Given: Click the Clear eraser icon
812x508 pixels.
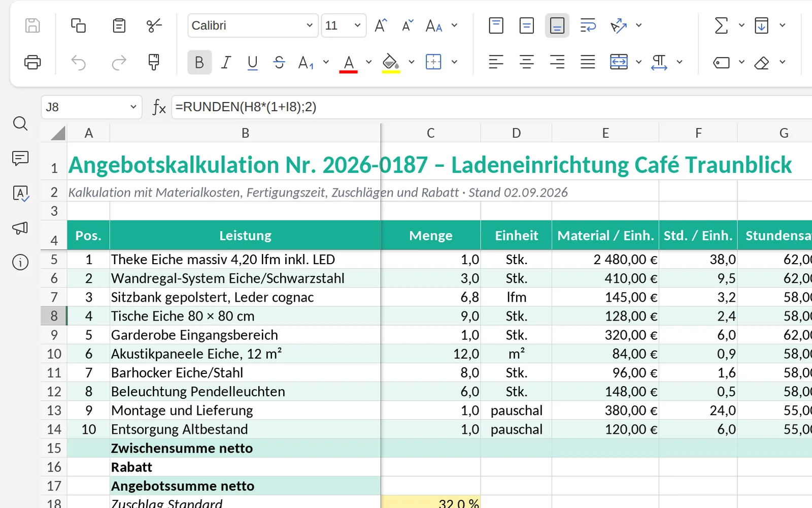Looking at the screenshot, I should click(762, 62).
